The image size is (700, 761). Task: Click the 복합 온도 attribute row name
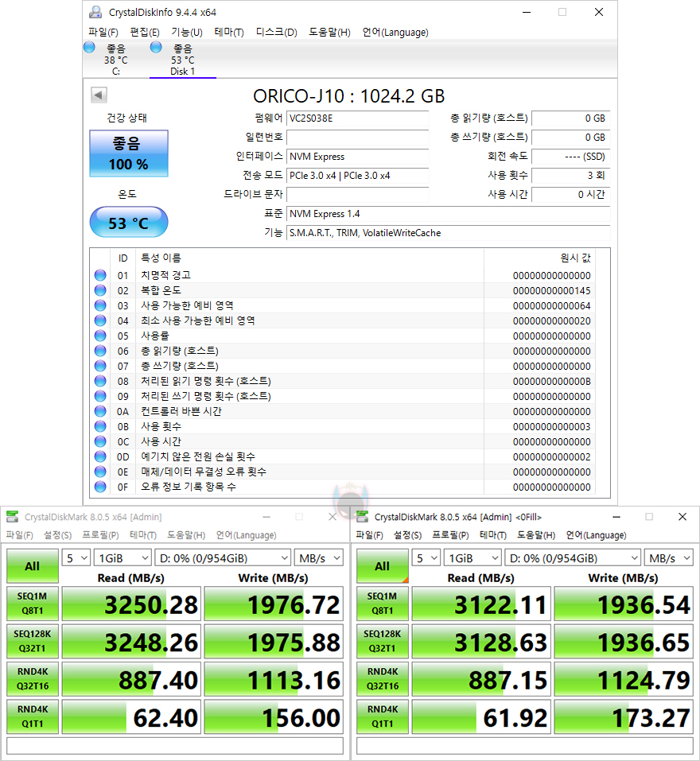coord(161,291)
